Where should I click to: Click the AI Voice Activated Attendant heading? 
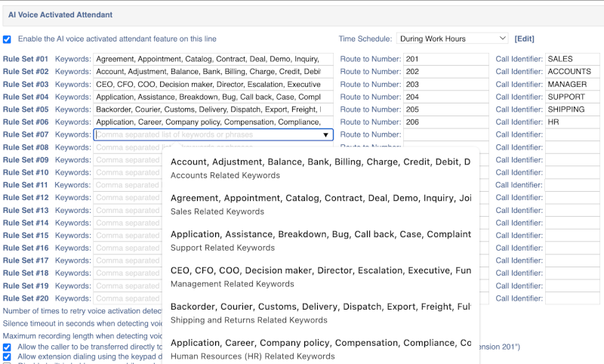(x=60, y=15)
